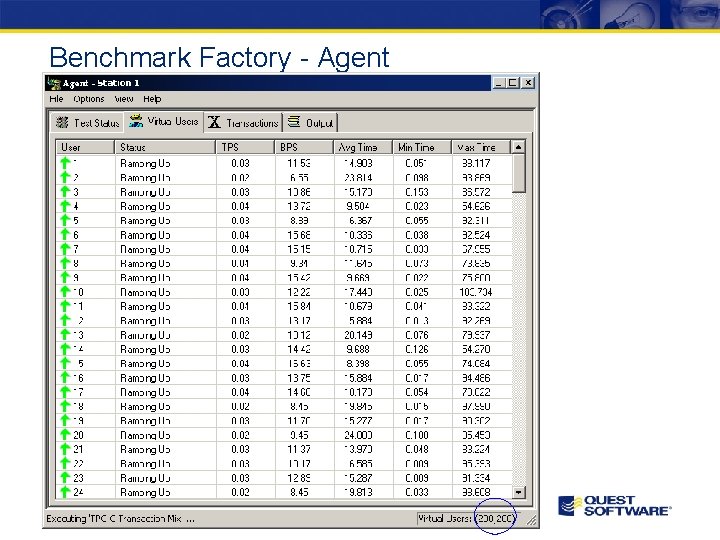Image resolution: width=720 pixels, height=540 pixels.
Task: Click the green arrow for user 16
Action: pos(65,377)
